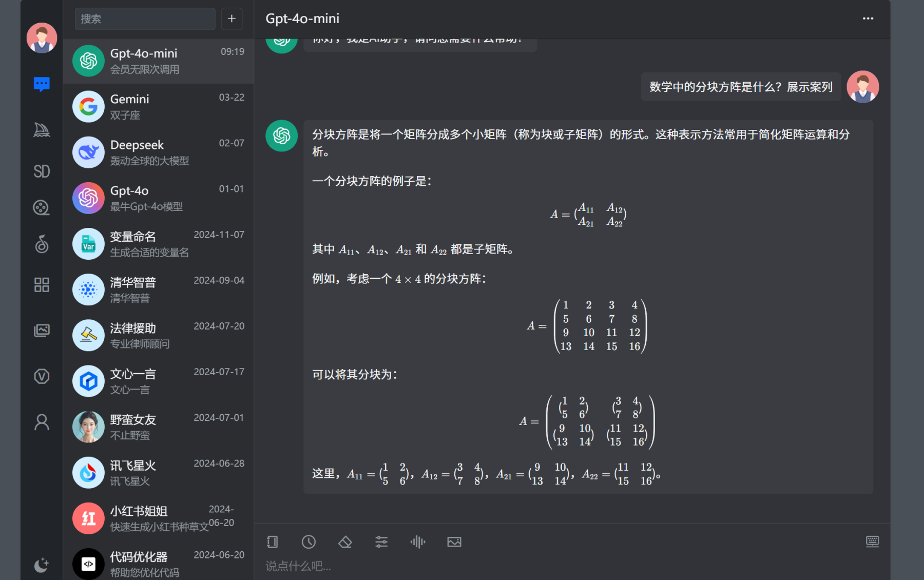
Task: Click the 09:19 timestamp
Action: pyautogui.click(x=233, y=51)
